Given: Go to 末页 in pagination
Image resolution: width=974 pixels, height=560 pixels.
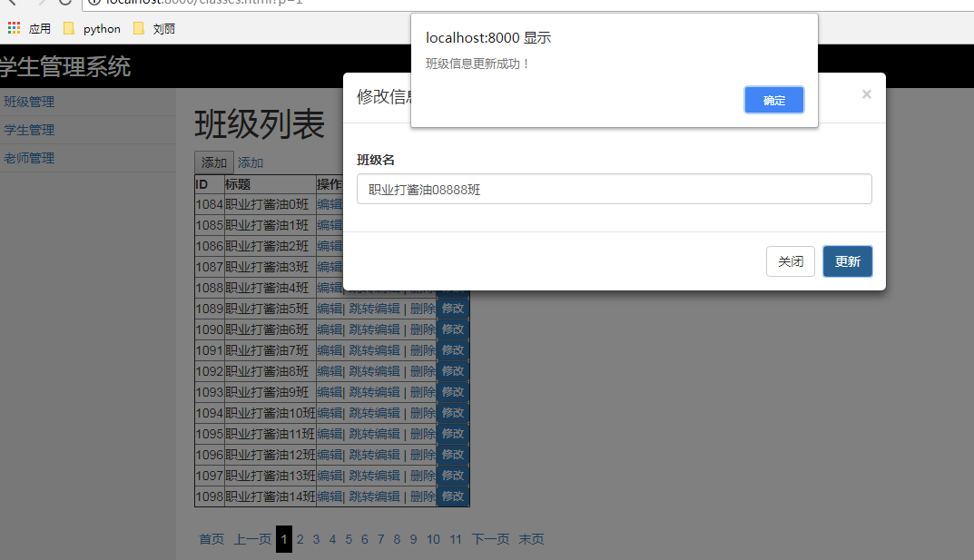Looking at the screenshot, I should point(531,539).
